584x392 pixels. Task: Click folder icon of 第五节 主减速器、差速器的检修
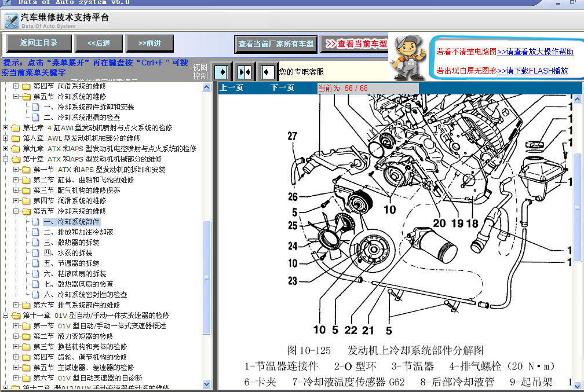click(x=26, y=368)
